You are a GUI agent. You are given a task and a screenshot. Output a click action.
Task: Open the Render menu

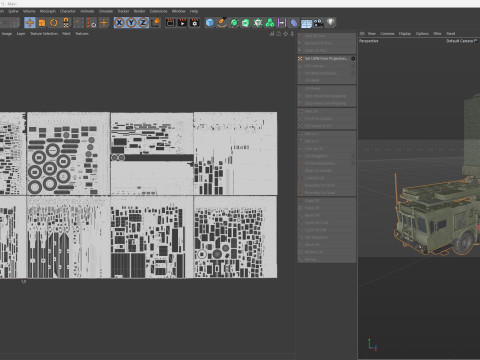140,11
